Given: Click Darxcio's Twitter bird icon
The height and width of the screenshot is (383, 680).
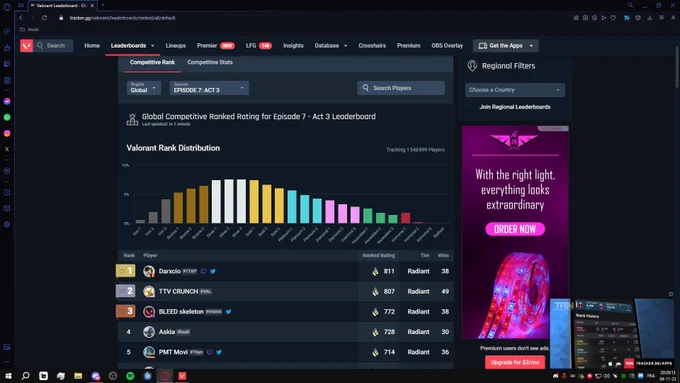Looking at the screenshot, I should (x=213, y=271).
